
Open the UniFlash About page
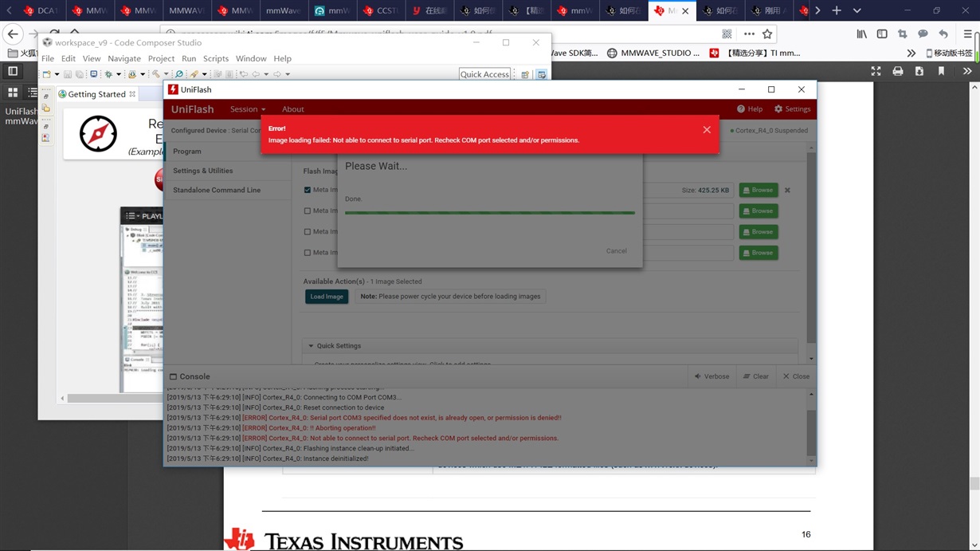click(293, 109)
